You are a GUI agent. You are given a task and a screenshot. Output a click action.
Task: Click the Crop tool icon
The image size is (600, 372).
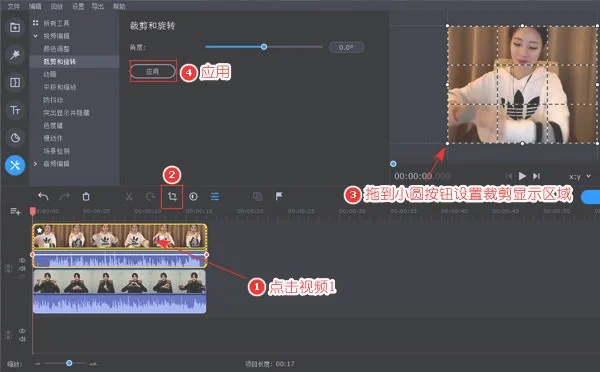pos(172,197)
